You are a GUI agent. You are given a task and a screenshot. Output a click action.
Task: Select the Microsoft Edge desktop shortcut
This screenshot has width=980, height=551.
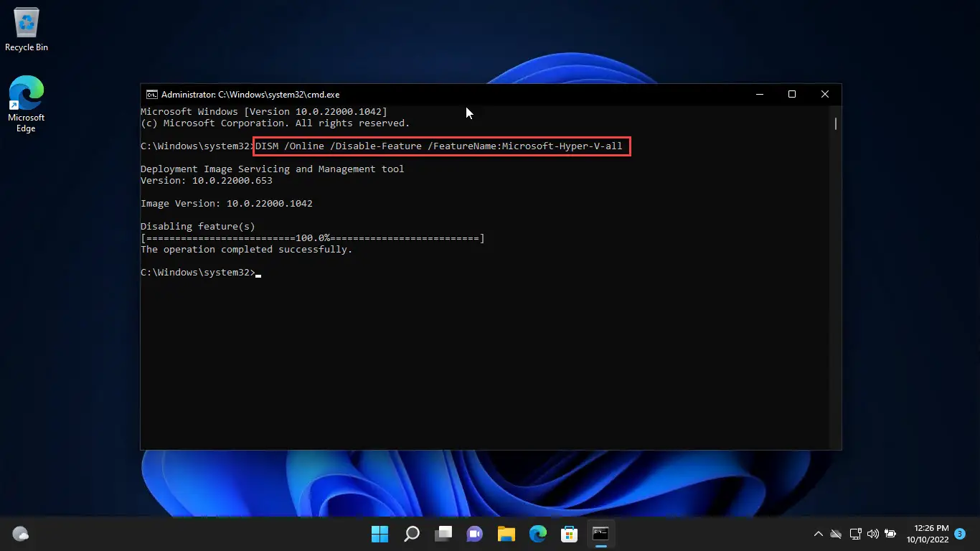27,104
